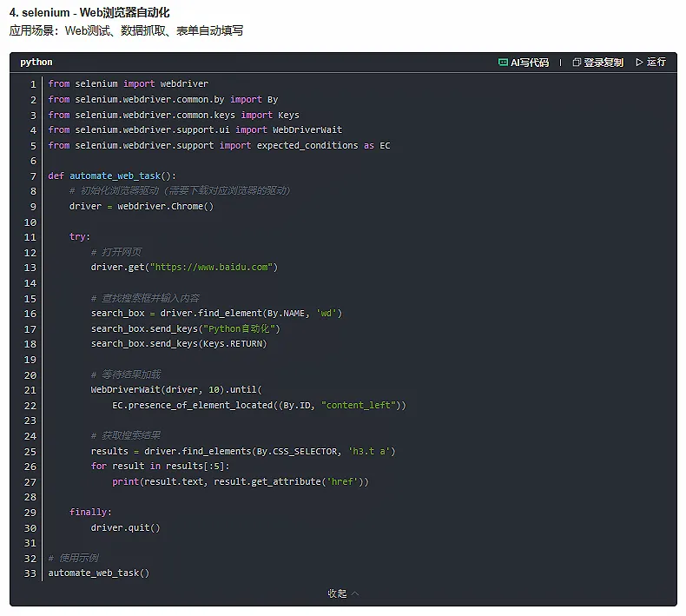
Task: Click heading '4. selenium - Web浏览器自动化'
Action: click(x=89, y=13)
